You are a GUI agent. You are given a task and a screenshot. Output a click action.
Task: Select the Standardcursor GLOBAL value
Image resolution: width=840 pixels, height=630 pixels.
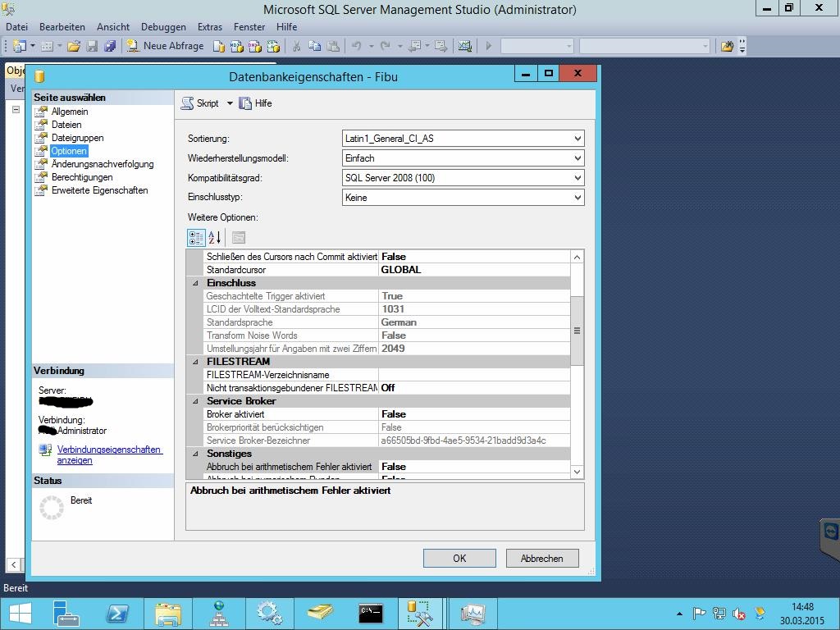(475, 270)
